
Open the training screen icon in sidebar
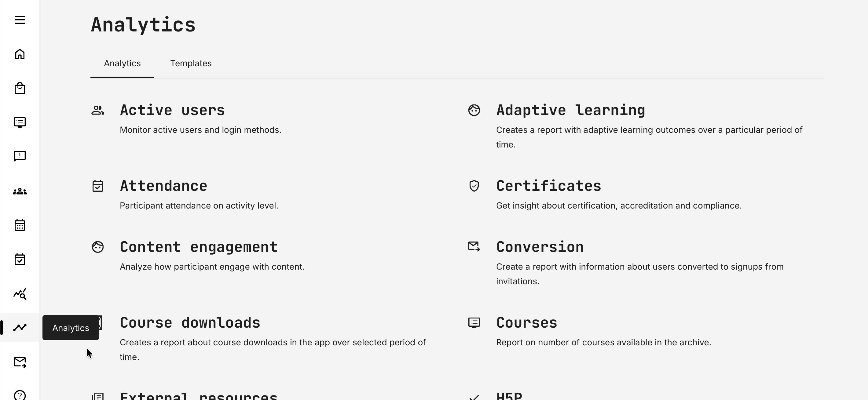(x=20, y=122)
